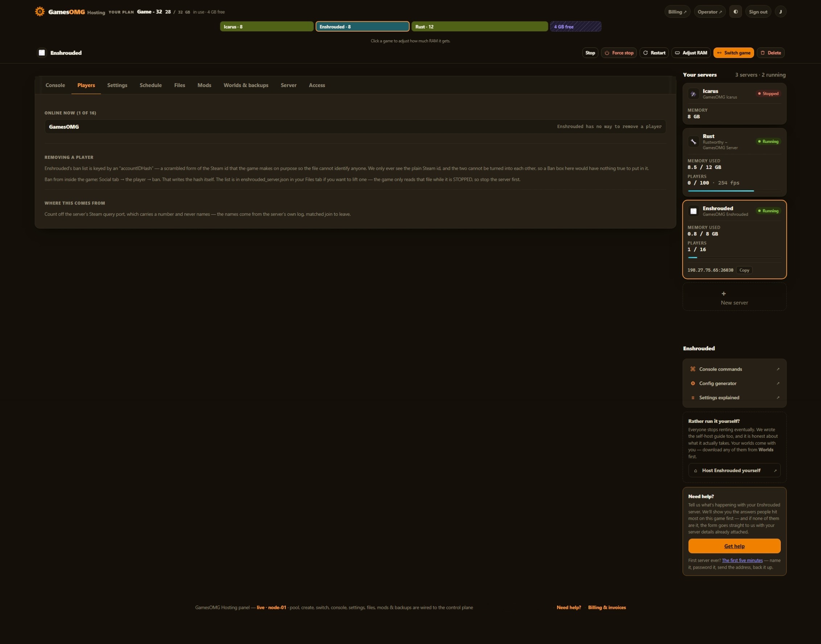The height and width of the screenshot is (644, 821).
Task: Sign out of the panel
Action: 758,12
